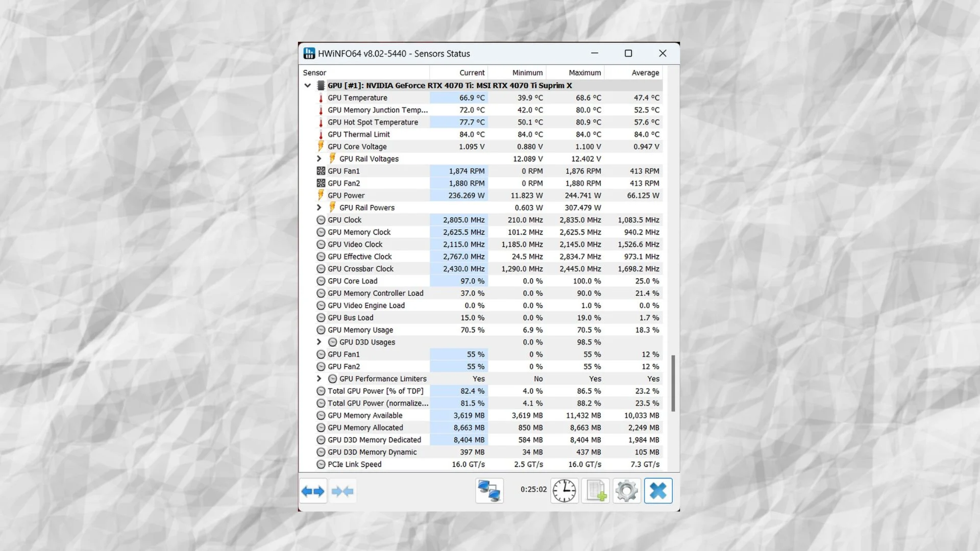The height and width of the screenshot is (551, 980).
Task: Click the Maximum column header
Action: (x=583, y=72)
